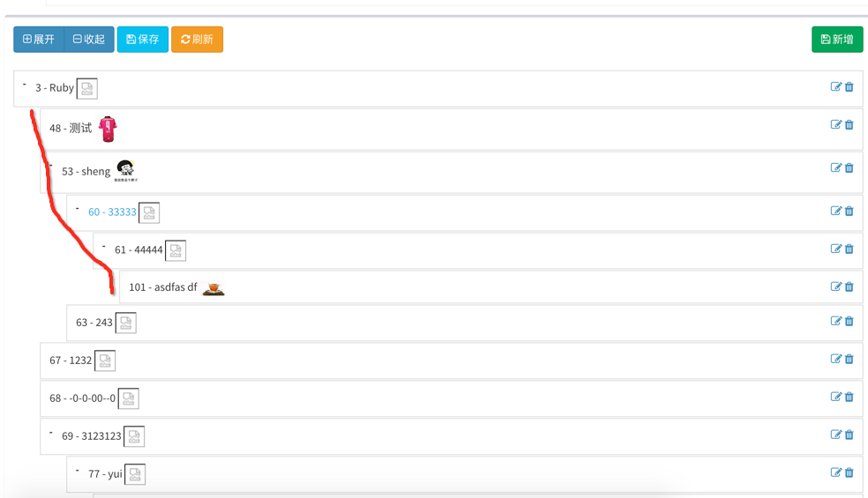This screenshot has width=868, height=498.
Task: Click the pink jersey thumbnail
Action: pyautogui.click(x=108, y=129)
